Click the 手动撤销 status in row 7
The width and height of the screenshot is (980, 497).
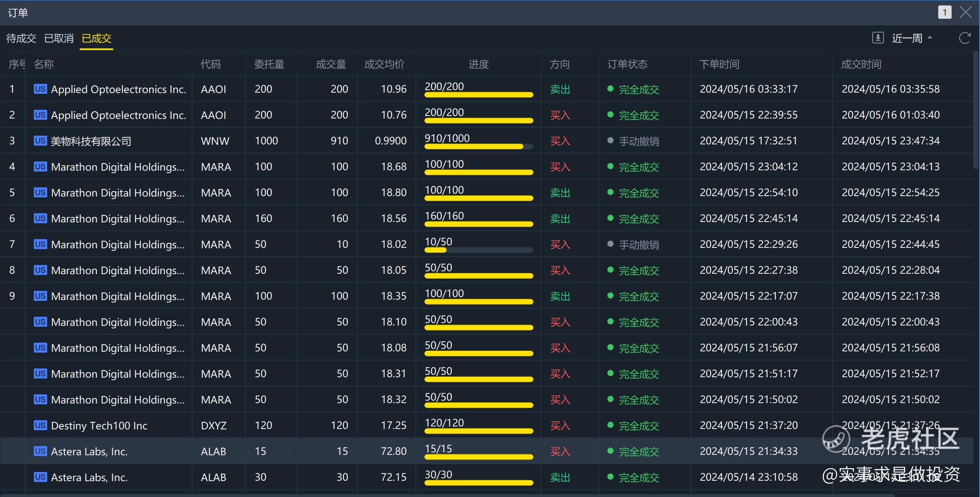pos(639,245)
